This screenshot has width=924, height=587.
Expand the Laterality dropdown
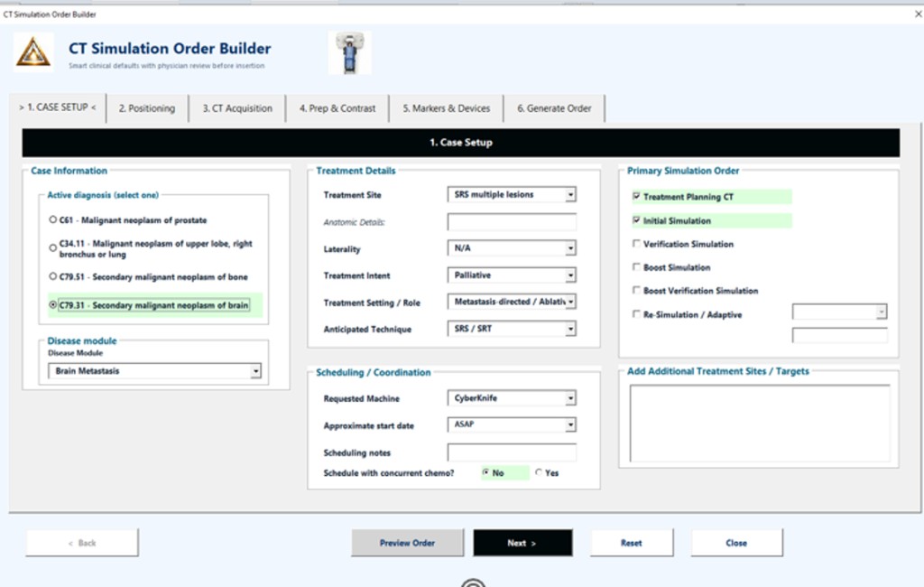pyautogui.click(x=570, y=248)
